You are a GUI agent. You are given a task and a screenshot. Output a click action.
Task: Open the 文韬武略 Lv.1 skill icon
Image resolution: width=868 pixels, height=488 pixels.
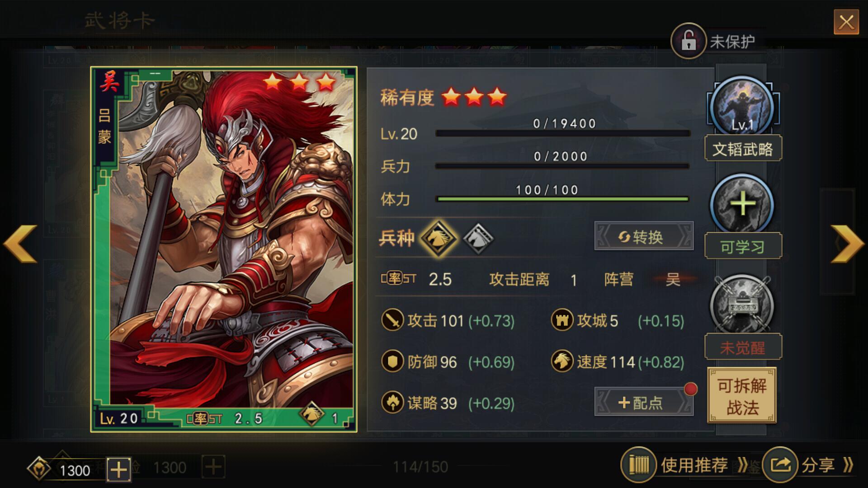[742, 107]
